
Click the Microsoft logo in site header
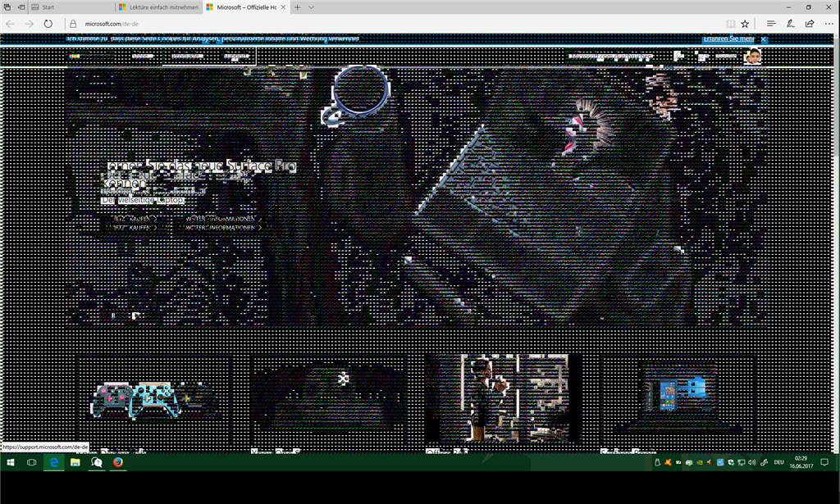[91, 57]
